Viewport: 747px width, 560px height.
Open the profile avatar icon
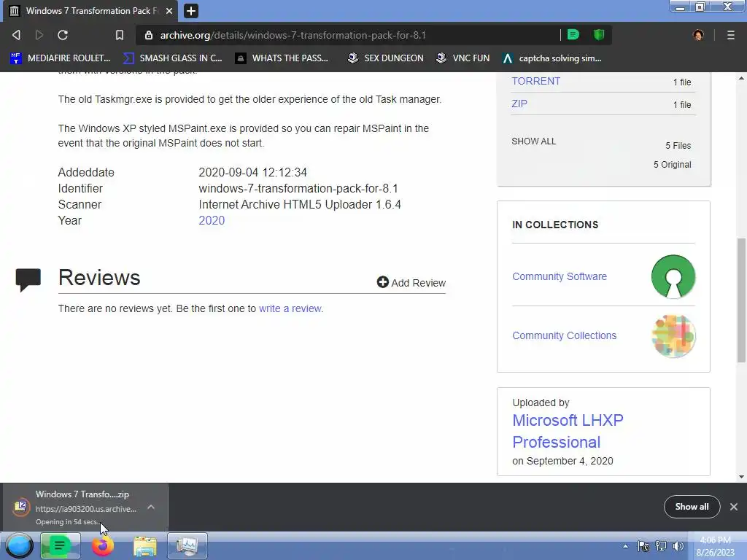pos(698,35)
